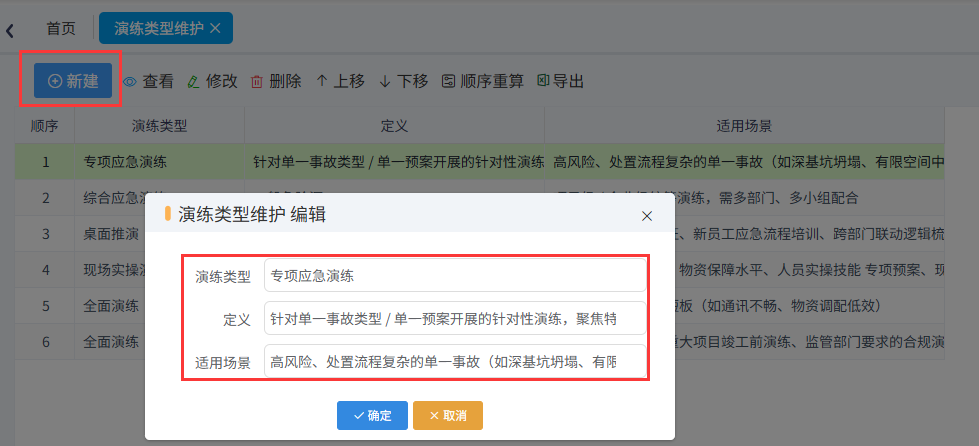979x446 pixels.
Task: Select the 专项应急演练 table cell
Action: point(159,162)
